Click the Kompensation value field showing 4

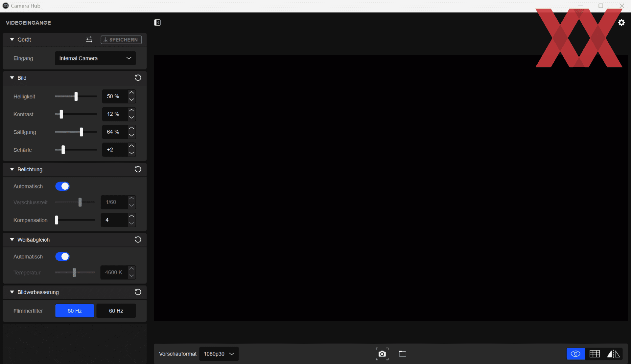(x=114, y=220)
